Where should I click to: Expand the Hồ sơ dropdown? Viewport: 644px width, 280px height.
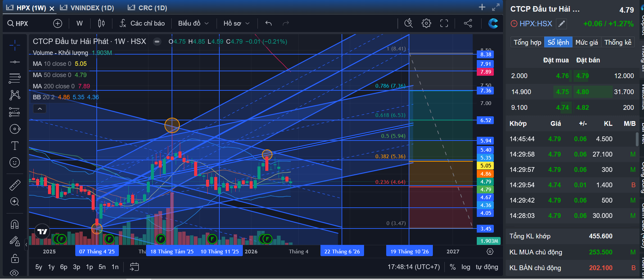(236, 24)
